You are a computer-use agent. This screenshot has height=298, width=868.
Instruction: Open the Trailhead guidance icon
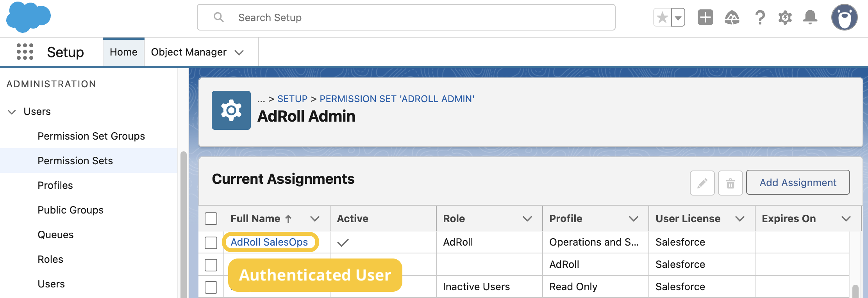[x=732, y=18]
